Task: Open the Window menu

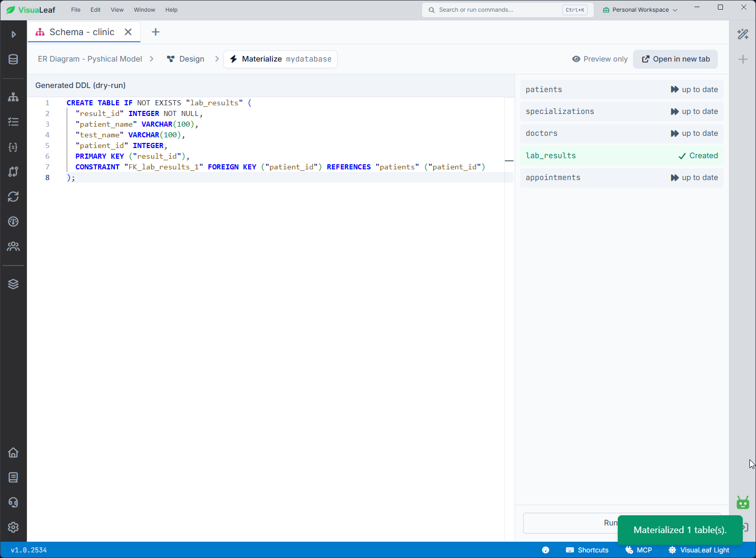Action: (x=144, y=10)
